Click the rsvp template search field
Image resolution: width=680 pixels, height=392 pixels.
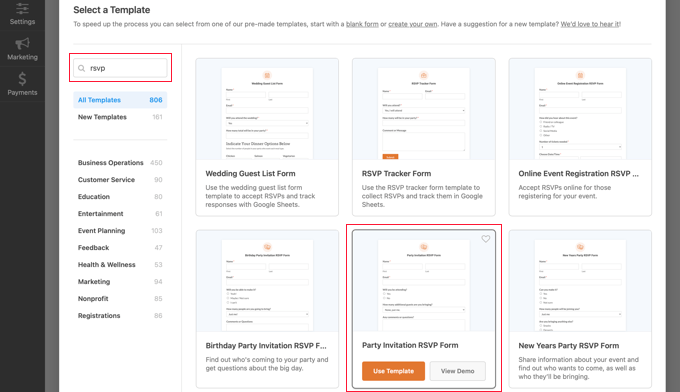pos(120,68)
